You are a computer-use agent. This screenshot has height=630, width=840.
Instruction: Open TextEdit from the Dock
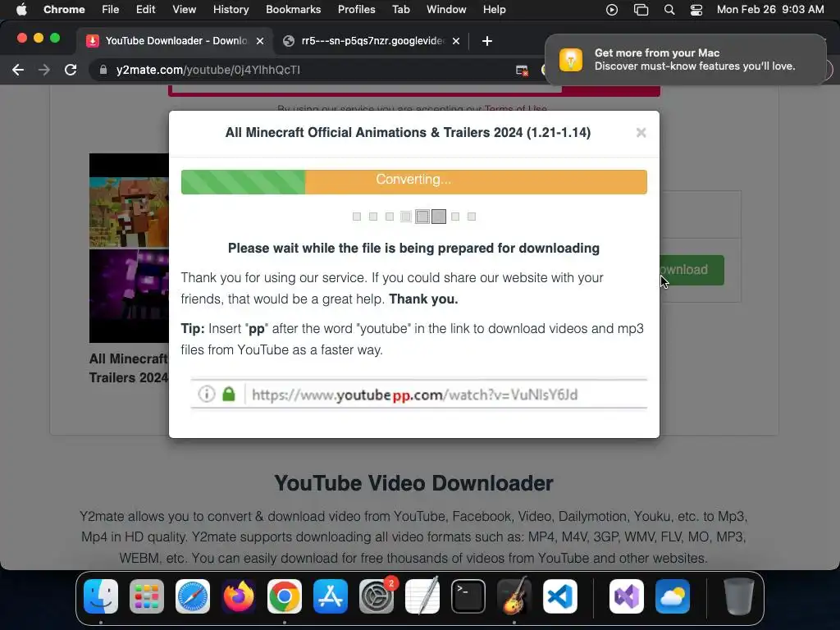[422, 596]
